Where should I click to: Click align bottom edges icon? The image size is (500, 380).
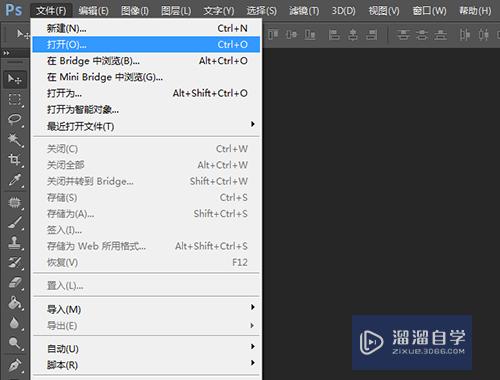pos(310,34)
